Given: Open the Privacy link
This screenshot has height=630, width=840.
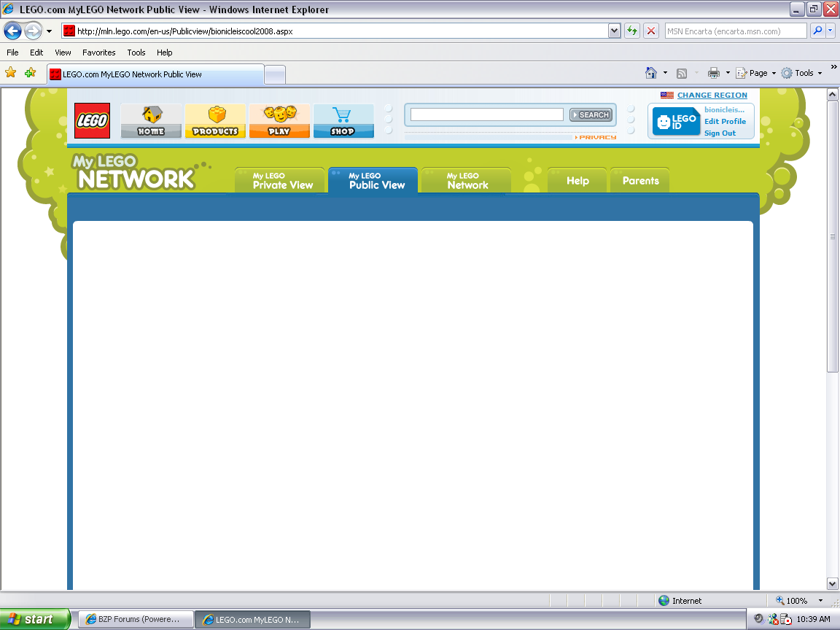Looking at the screenshot, I should tap(596, 138).
